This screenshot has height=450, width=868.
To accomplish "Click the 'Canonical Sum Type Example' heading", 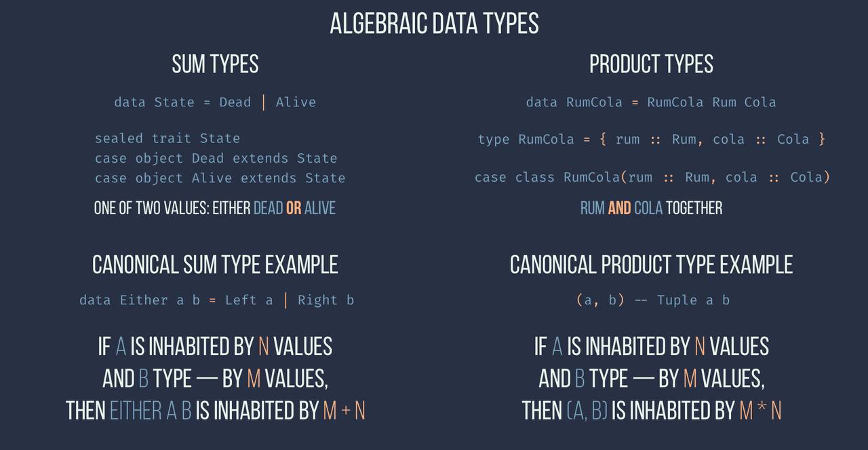I will (x=215, y=264).
